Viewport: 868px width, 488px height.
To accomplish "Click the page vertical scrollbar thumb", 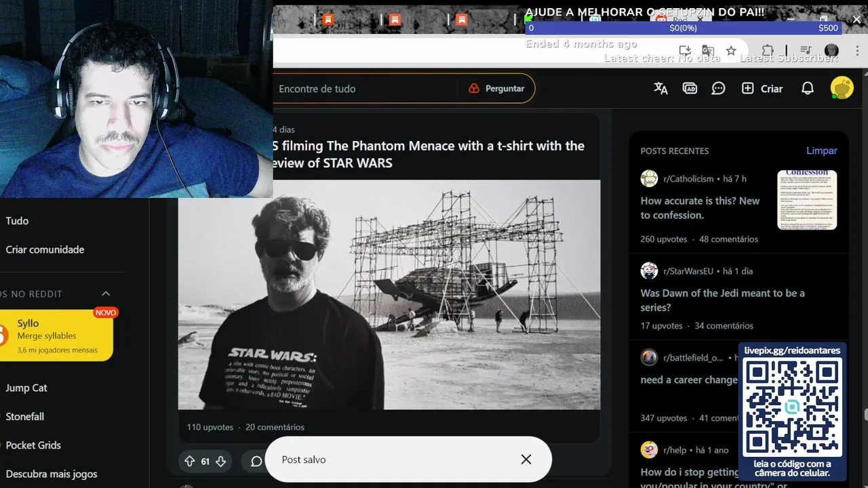I will click(x=865, y=415).
